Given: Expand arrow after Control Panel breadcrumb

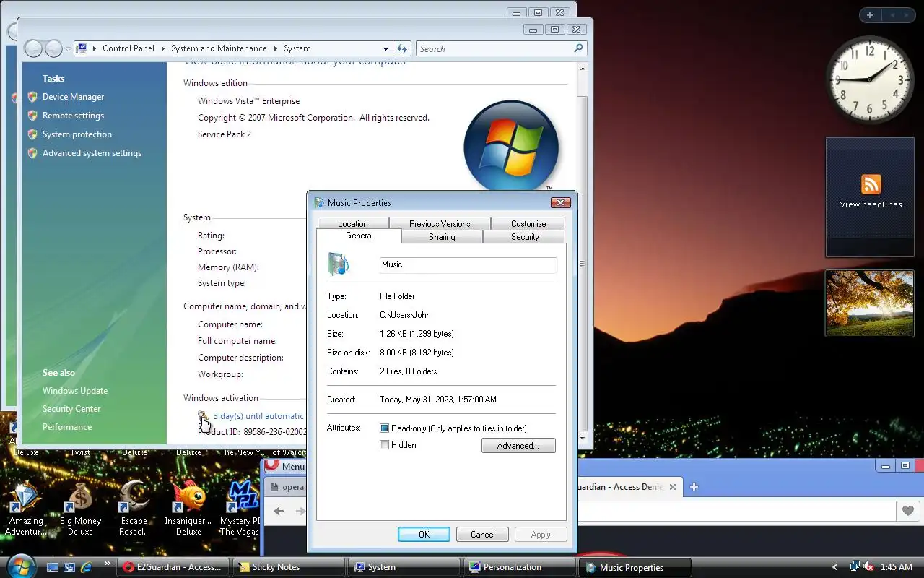Looking at the screenshot, I should coord(163,48).
